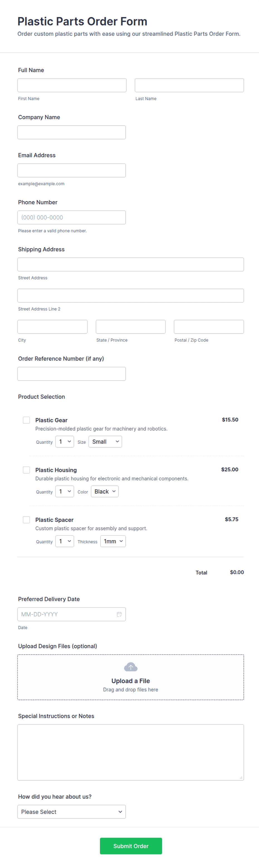Click the Special Instructions text area

(x=131, y=752)
